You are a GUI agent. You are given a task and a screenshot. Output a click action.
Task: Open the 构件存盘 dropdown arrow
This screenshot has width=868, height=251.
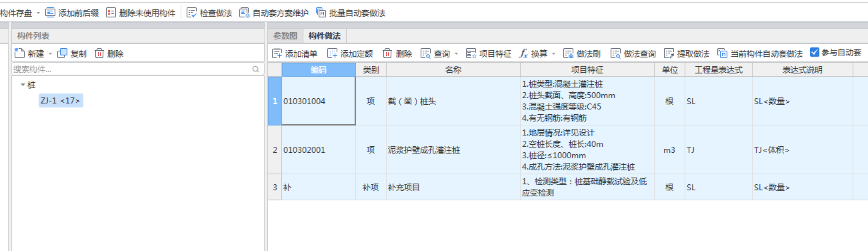point(38,13)
